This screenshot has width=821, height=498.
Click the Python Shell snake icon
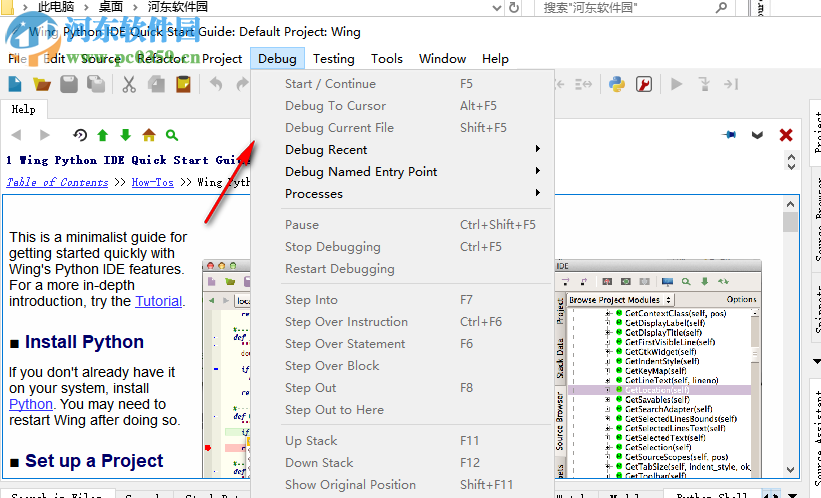[617, 84]
